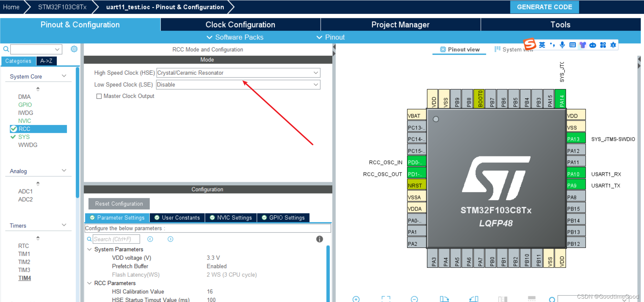
Task: Click the BOOT0 pin on chip top
Action: [479, 99]
